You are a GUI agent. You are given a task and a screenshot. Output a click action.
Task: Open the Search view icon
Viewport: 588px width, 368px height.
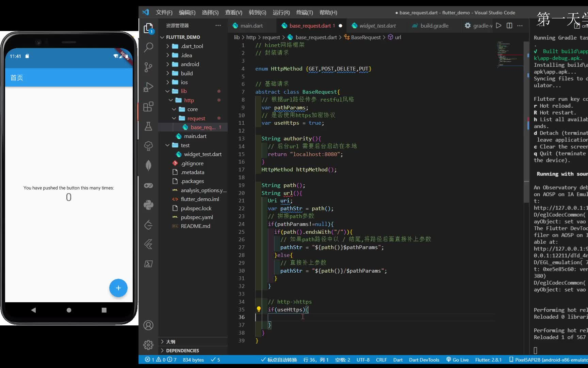click(148, 47)
